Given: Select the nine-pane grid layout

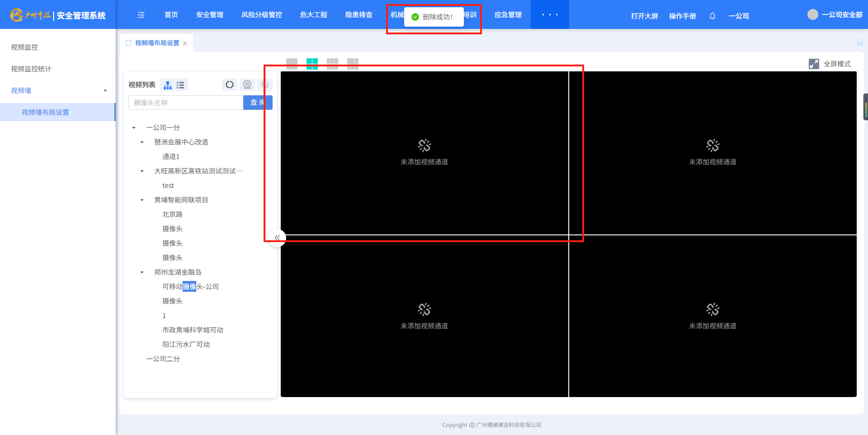Looking at the screenshot, I should [332, 64].
